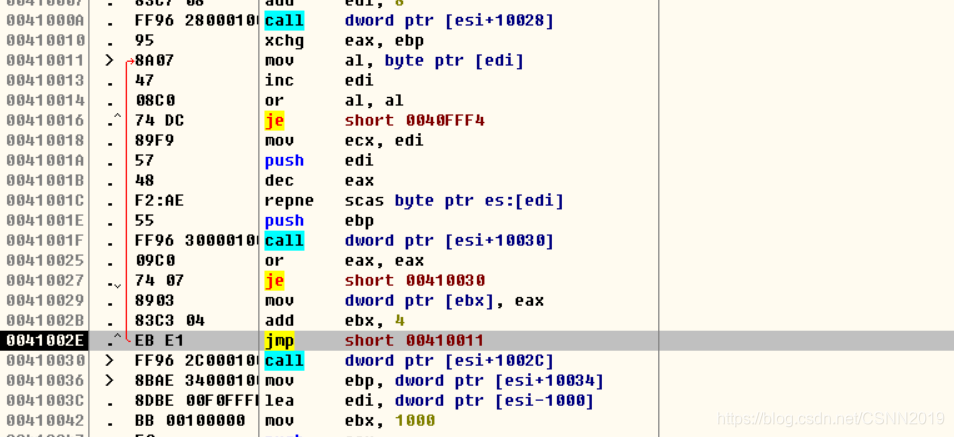The width and height of the screenshot is (954, 437).
Task: Click the push edi instruction
Action: pos(319,161)
